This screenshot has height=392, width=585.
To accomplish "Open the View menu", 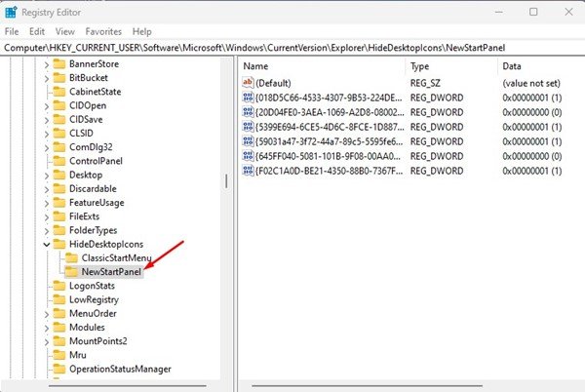I will point(65,32).
